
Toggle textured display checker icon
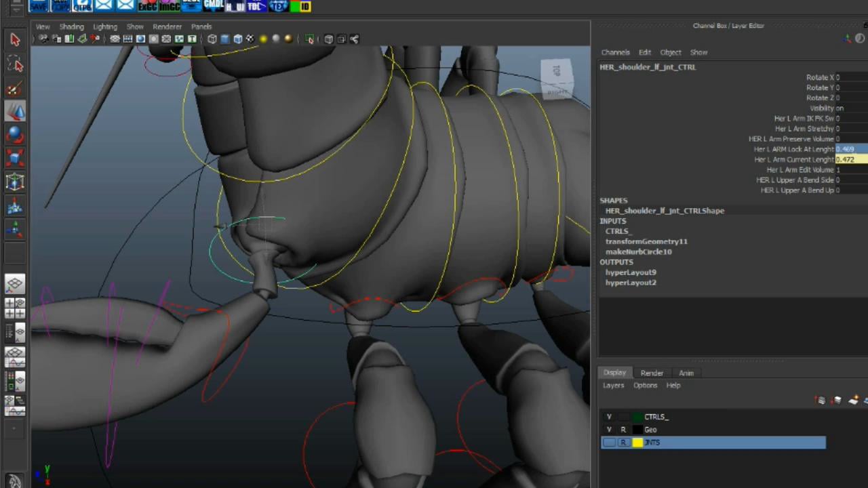tap(250, 39)
